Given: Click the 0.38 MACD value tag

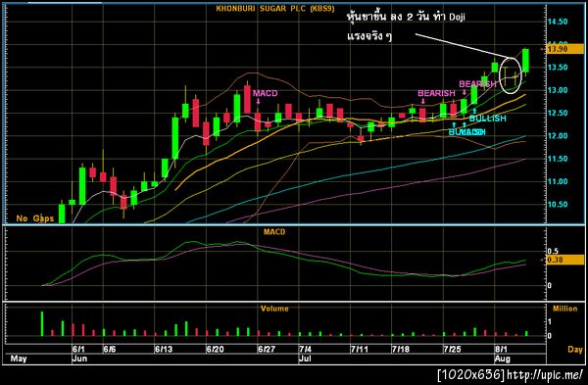Looking at the screenshot, I should (564, 260).
